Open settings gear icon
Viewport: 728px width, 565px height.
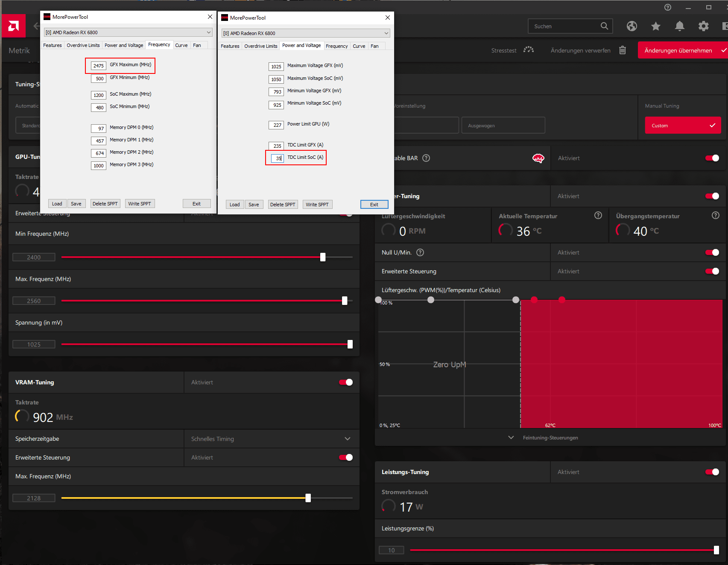click(x=704, y=26)
